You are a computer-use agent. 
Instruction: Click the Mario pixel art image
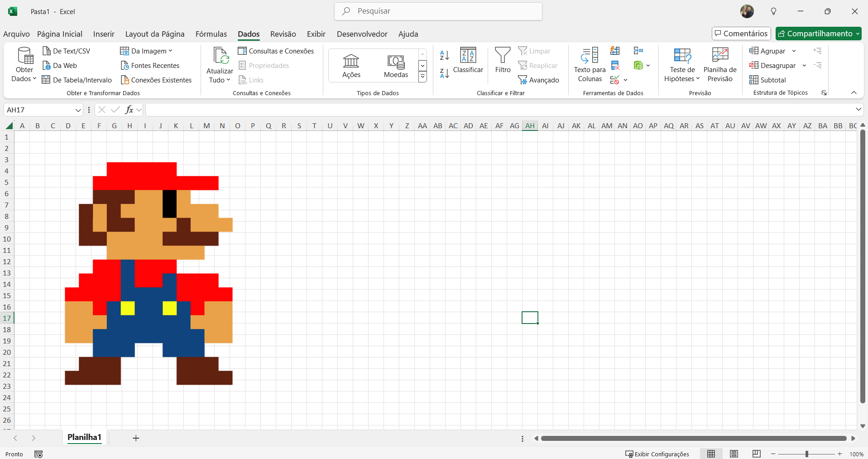coord(149,273)
